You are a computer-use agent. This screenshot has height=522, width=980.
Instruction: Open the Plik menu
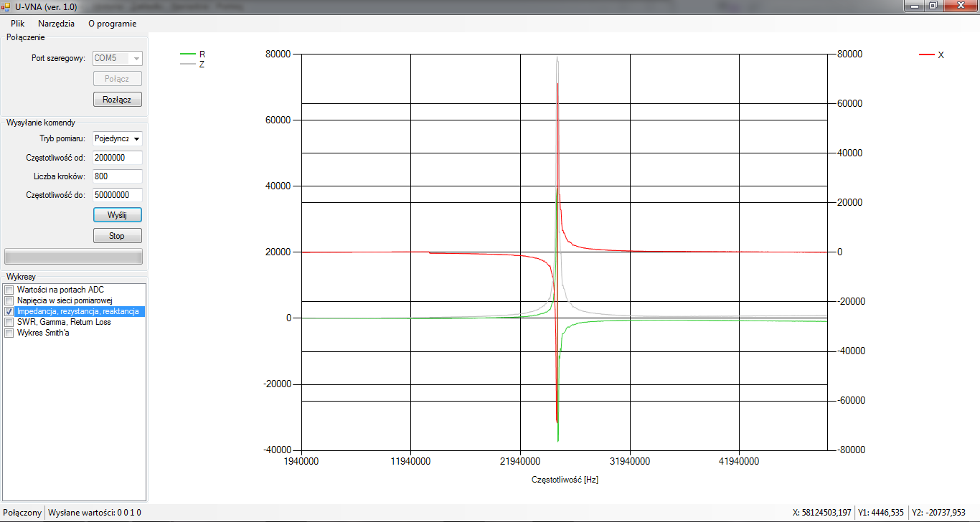pyautogui.click(x=17, y=23)
